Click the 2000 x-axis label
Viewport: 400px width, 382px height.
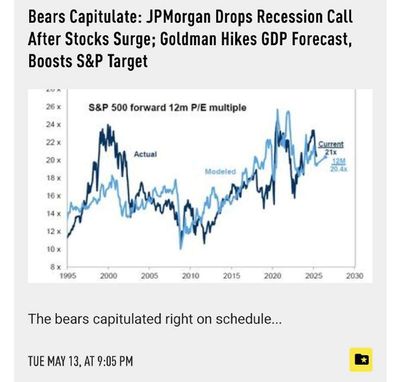point(109,276)
